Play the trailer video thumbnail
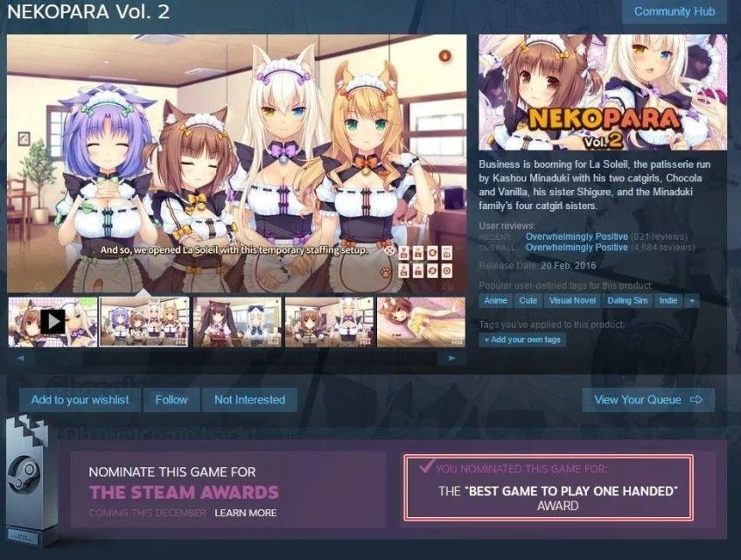Image resolution: width=741 pixels, height=560 pixels. (52, 322)
